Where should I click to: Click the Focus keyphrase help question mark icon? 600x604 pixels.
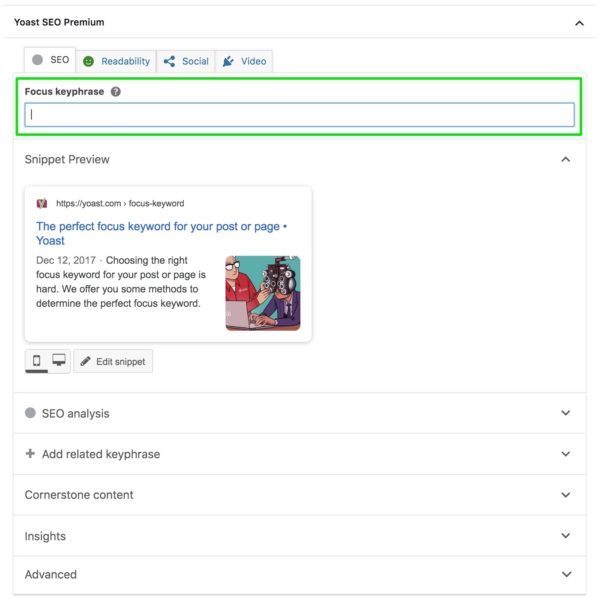116,92
